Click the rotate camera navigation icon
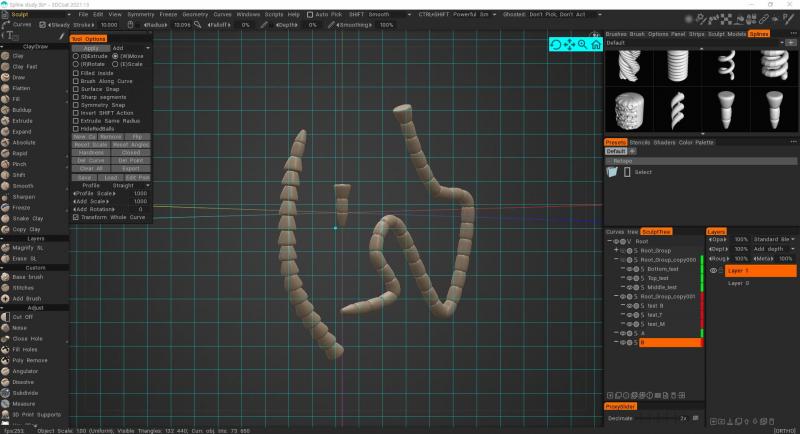 pos(556,43)
